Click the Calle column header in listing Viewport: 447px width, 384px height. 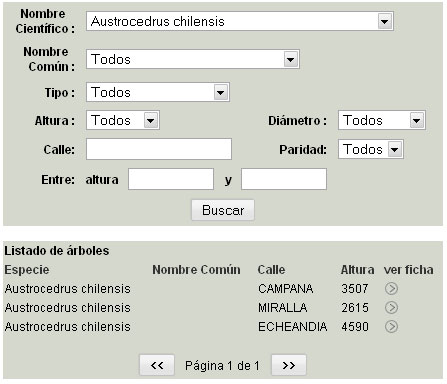click(x=271, y=269)
